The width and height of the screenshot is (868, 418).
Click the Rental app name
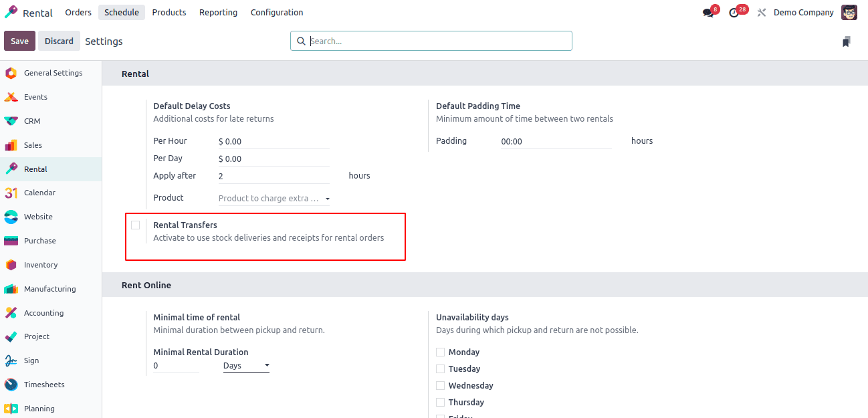point(37,13)
